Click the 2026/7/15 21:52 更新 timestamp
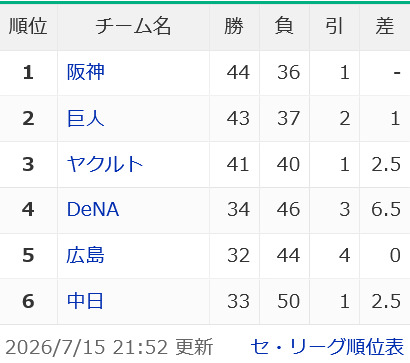 [109, 347]
